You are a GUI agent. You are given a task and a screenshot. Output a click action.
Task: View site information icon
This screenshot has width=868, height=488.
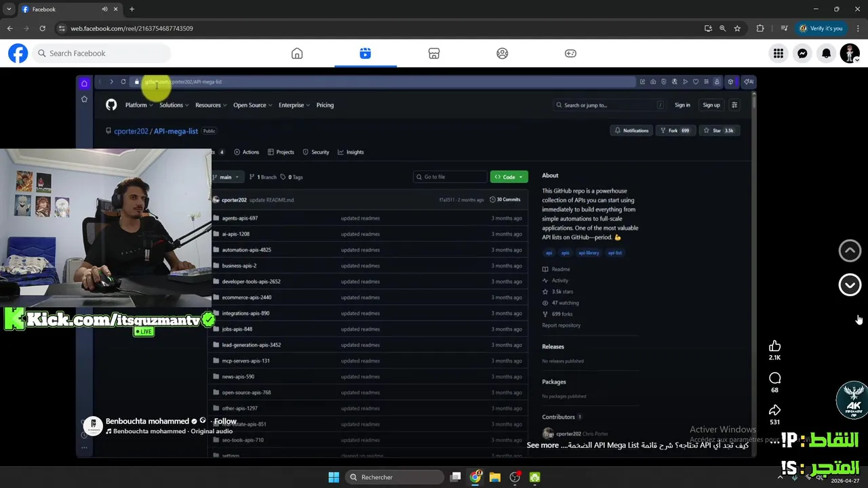62,28
